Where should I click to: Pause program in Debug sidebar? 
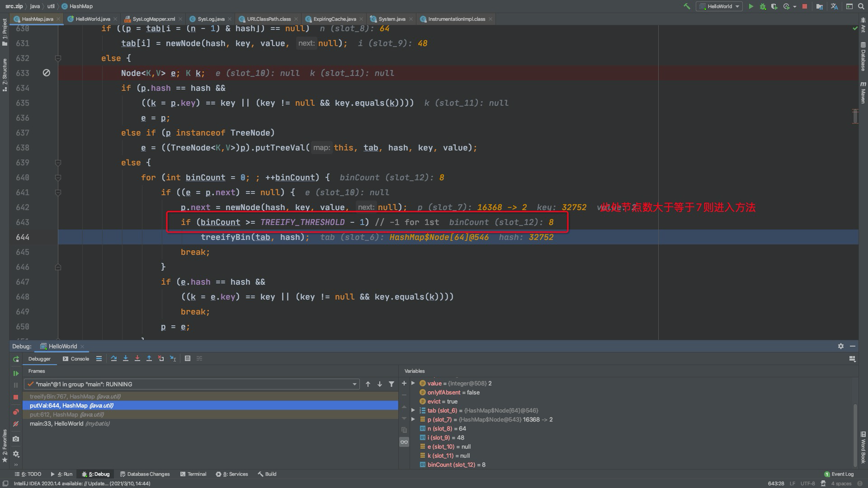click(x=16, y=385)
